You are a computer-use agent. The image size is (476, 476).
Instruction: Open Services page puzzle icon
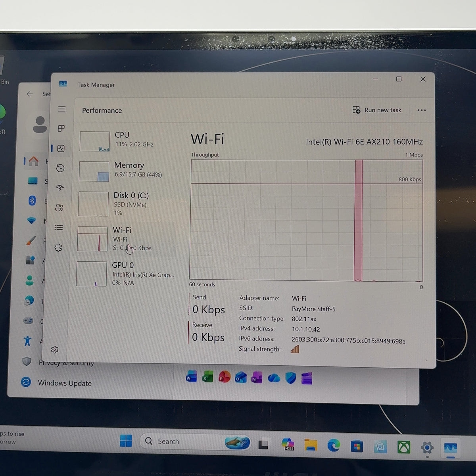58,248
